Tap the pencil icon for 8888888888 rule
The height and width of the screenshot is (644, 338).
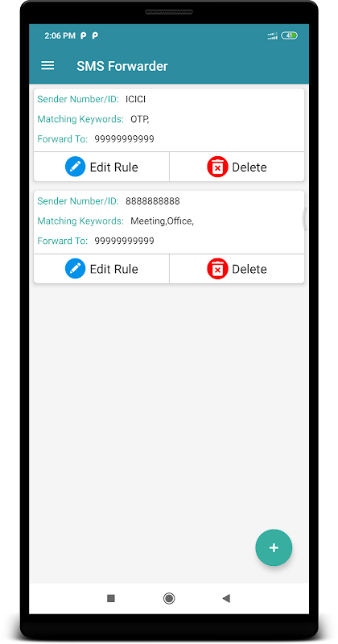[x=75, y=269]
